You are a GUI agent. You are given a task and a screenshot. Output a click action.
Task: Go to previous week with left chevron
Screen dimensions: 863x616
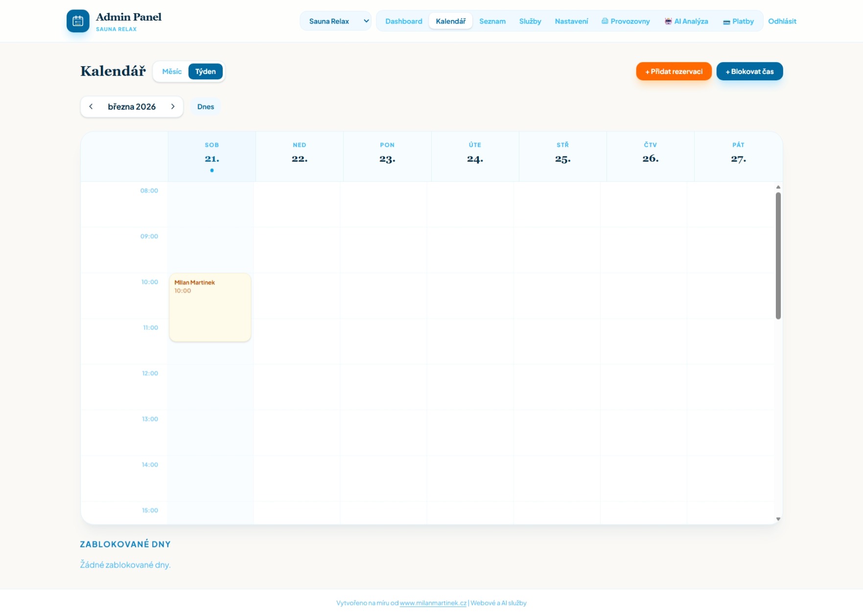[91, 107]
